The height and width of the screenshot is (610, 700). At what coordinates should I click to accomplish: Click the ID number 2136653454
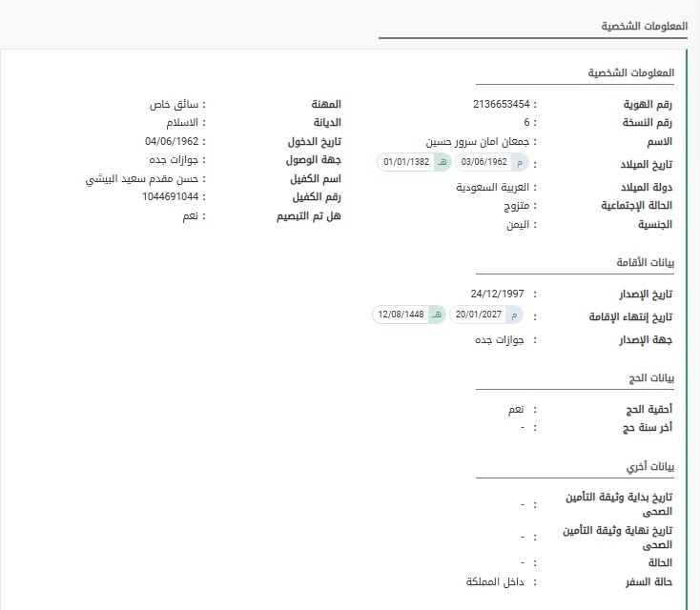point(502,103)
